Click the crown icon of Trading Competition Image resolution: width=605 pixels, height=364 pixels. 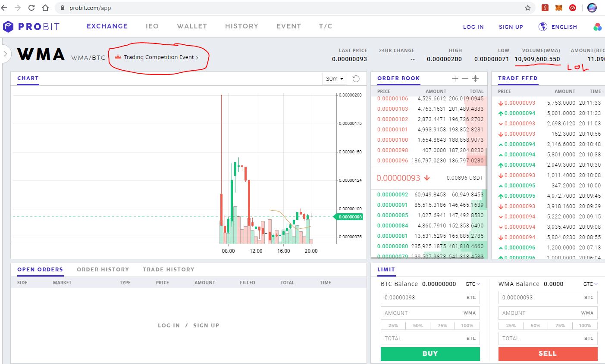118,57
